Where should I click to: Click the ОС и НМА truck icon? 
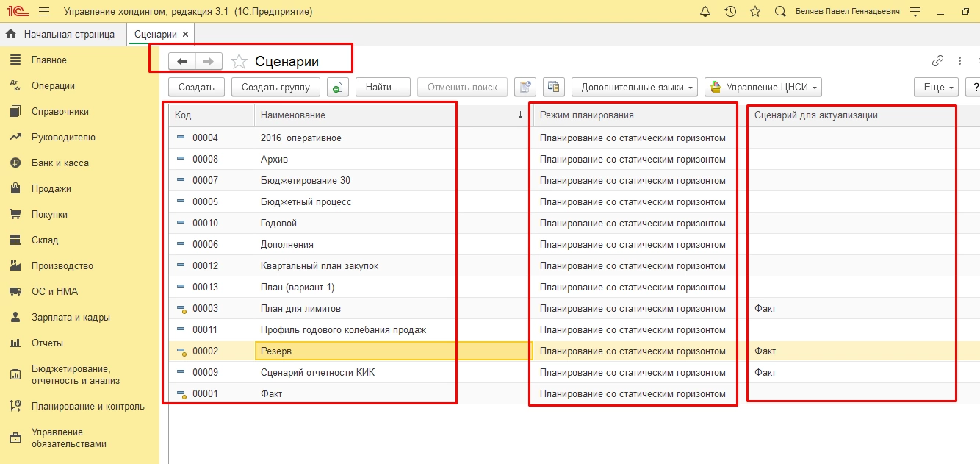15,291
